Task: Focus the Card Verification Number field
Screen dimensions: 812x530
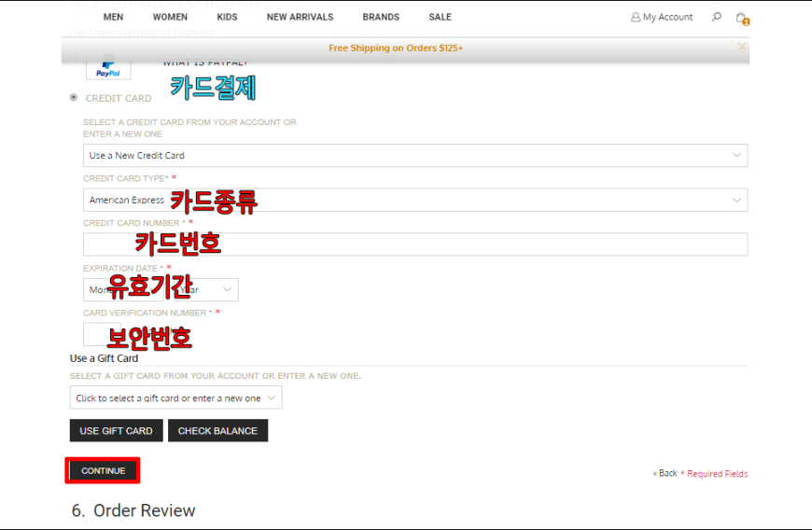Action: [102, 334]
